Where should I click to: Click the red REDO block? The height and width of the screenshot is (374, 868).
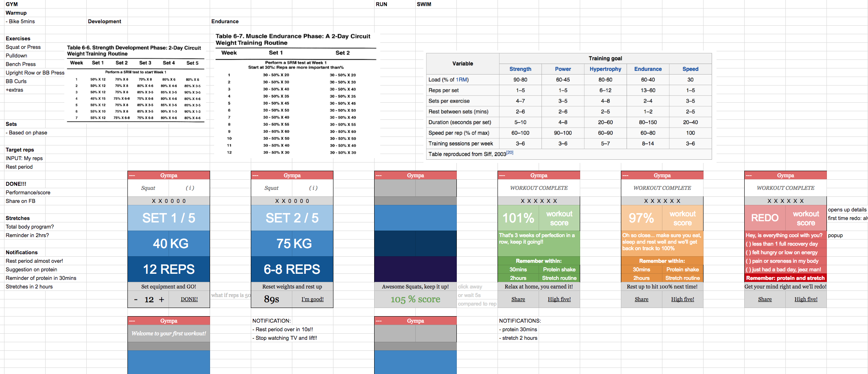pos(765,218)
